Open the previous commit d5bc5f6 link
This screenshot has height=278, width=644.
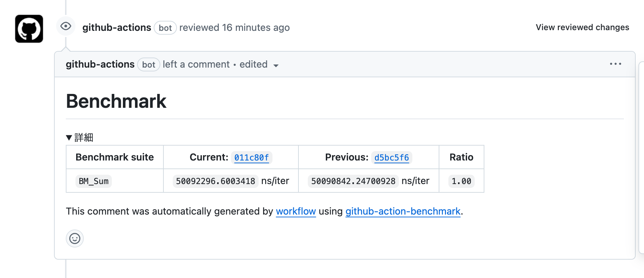tap(392, 158)
